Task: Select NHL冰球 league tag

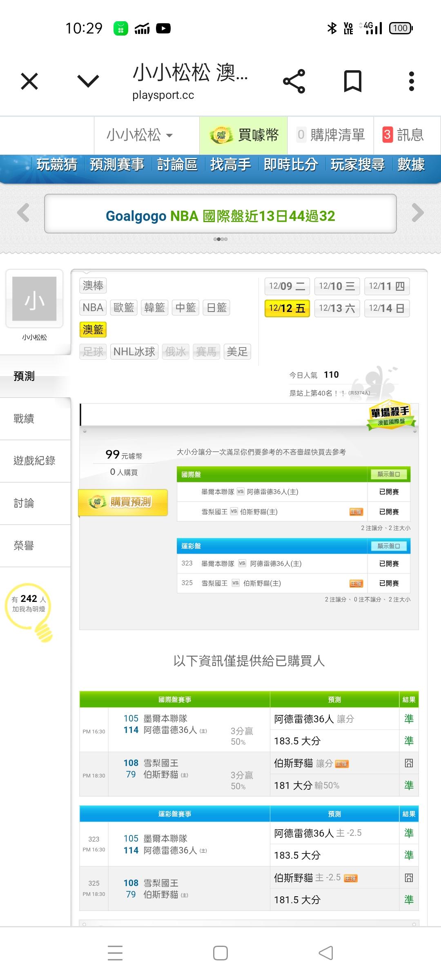Action: (x=134, y=352)
